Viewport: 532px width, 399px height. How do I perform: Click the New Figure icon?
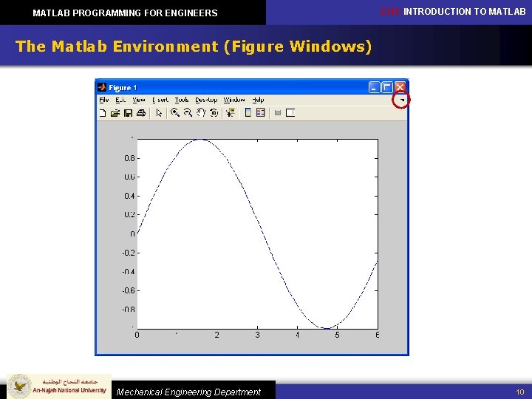(x=102, y=112)
